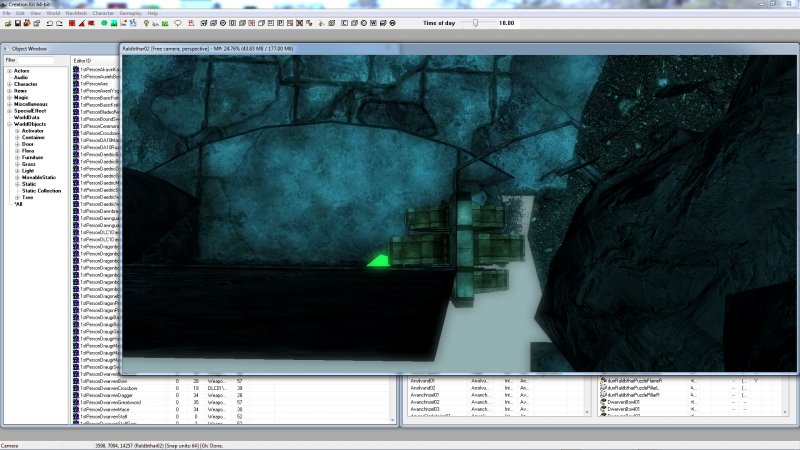Click the Time of day value 10.00
The height and width of the screenshot is (450, 800).
[x=506, y=23]
